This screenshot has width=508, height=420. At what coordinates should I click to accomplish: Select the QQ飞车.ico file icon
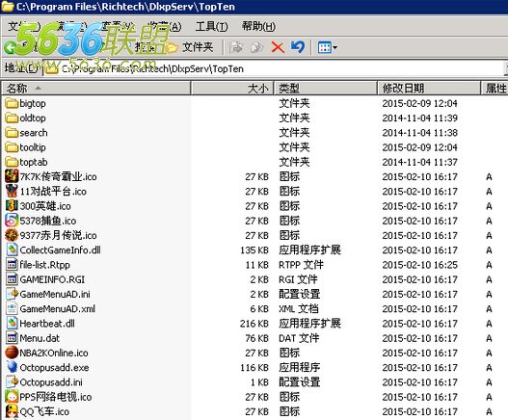[12, 411]
